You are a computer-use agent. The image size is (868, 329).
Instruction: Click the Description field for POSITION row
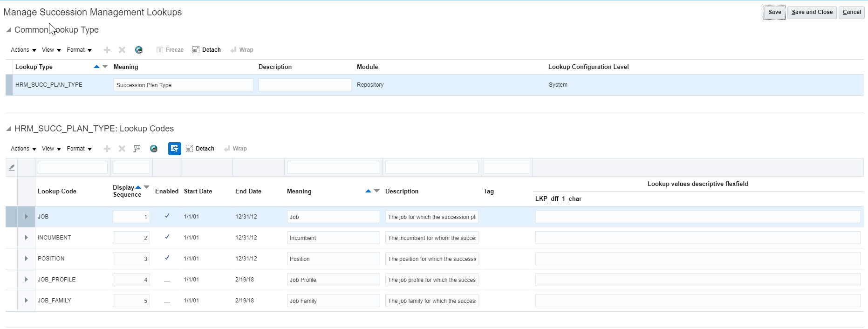[432, 259]
